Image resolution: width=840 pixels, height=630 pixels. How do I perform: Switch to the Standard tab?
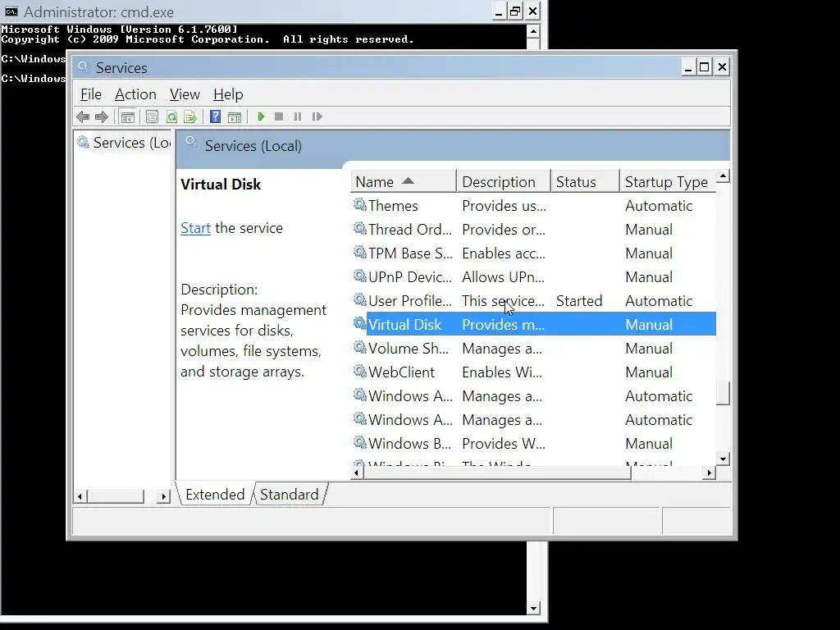click(290, 494)
